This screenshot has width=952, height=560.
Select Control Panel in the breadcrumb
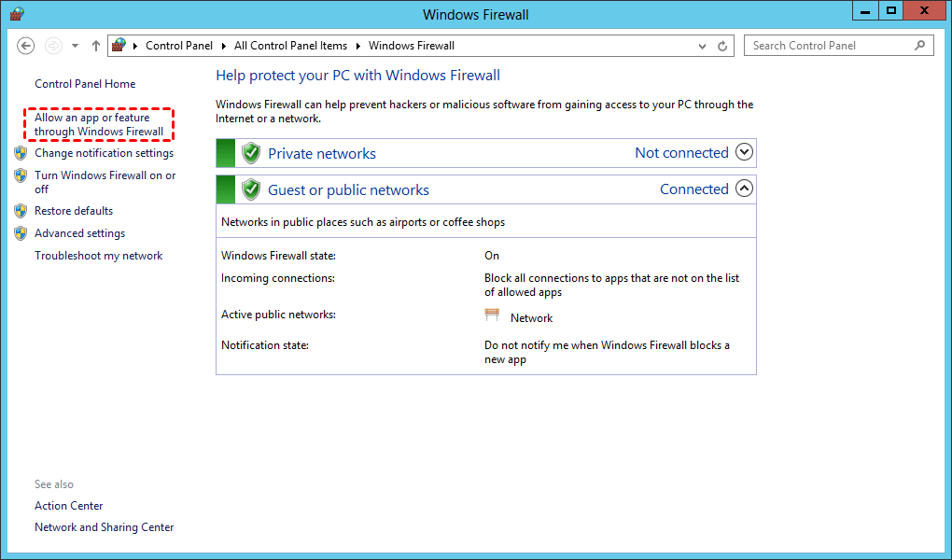click(x=179, y=46)
